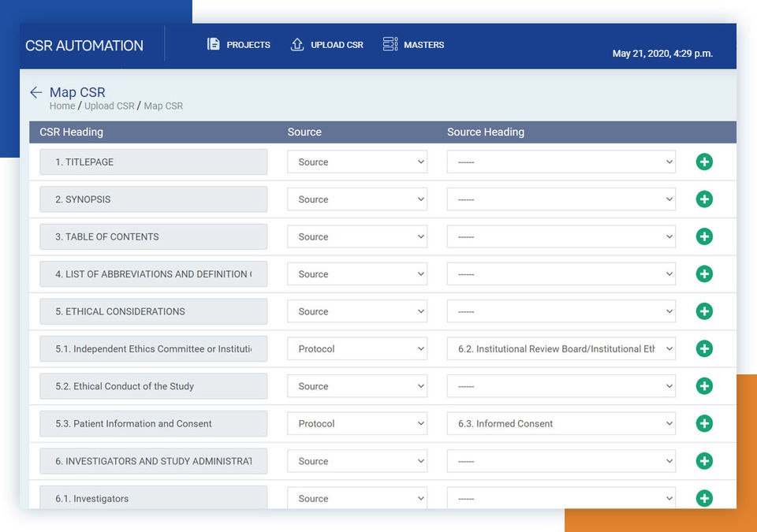Click the 1. TITLEPAGE heading field
Viewport: 757px width, 532px height.
click(x=153, y=162)
